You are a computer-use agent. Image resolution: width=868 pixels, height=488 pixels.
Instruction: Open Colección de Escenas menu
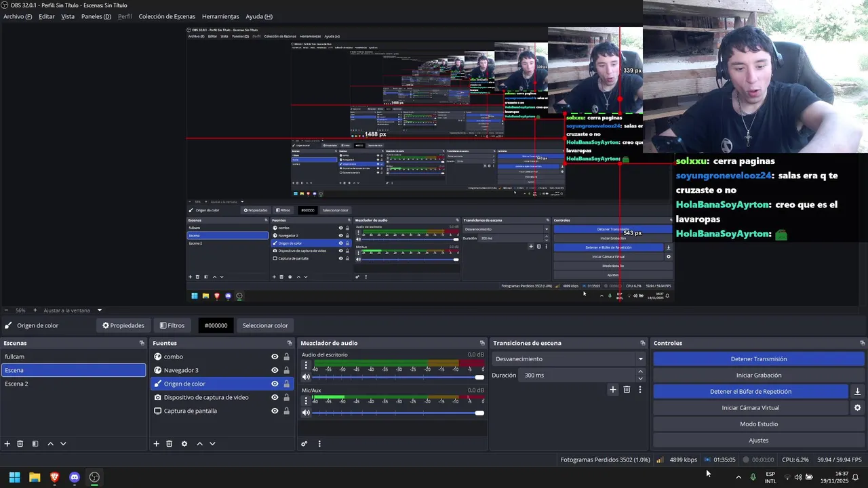tap(167, 16)
